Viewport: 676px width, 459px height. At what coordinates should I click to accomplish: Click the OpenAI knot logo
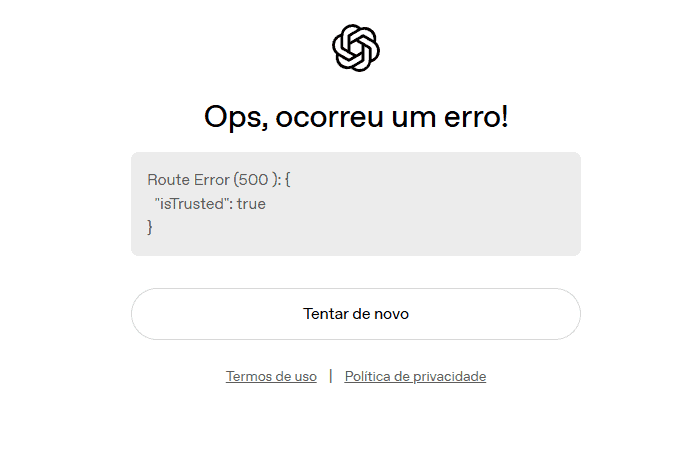[356, 47]
